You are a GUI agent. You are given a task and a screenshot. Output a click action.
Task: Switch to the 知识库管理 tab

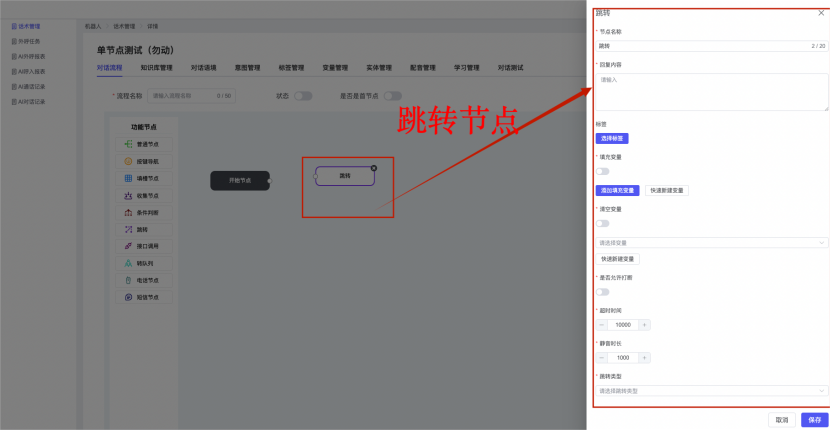click(x=156, y=68)
